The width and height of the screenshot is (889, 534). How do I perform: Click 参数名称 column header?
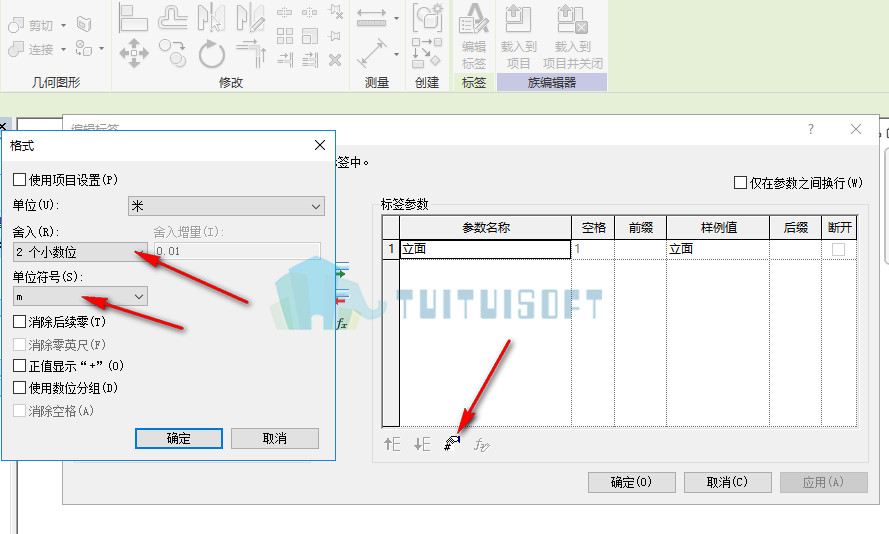pyautogui.click(x=485, y=227)
